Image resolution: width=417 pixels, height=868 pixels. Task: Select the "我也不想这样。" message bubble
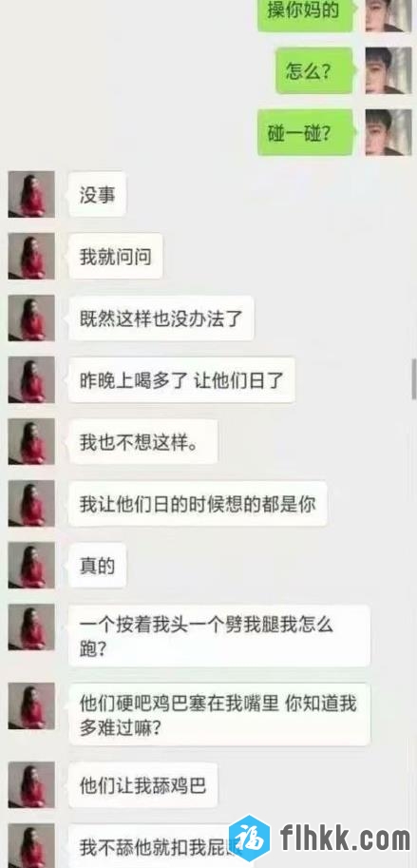(142, 441)
